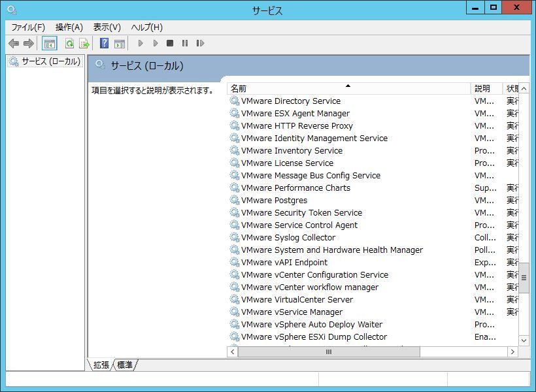536x392 pixels.
Task: Click the second play arrow toolbar icon
Action: pyautogui.click(x=155, y=43)
